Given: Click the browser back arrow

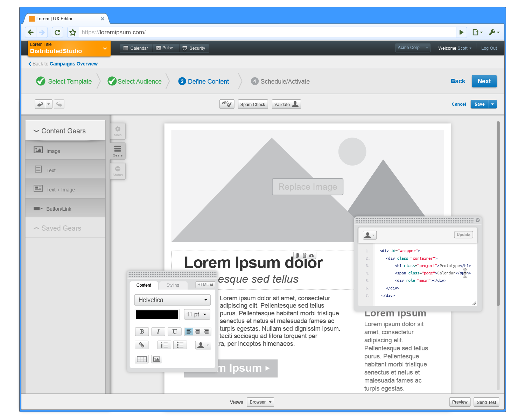Looking at the screenshot, I should pyautogui.click(x=31, y=33).
